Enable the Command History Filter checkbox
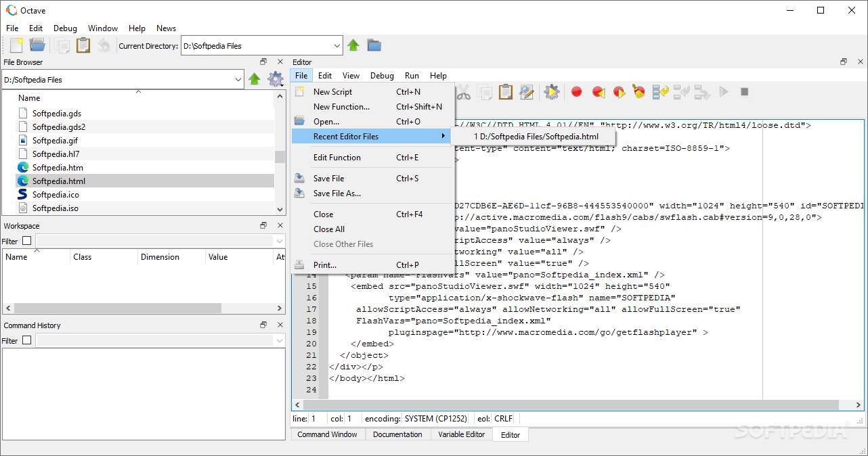 [26, 340]
